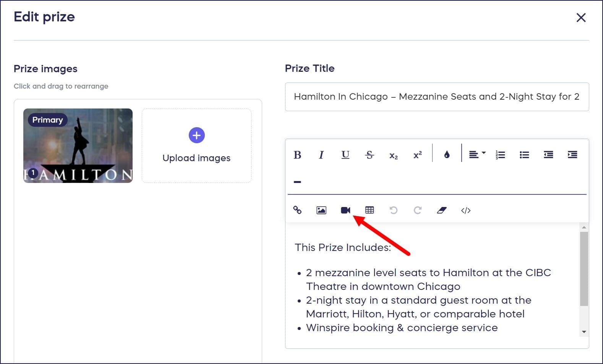Click the insert video camera icon
Image resolution: width=603 pixels, height=364 pixels.
(345, 210)
